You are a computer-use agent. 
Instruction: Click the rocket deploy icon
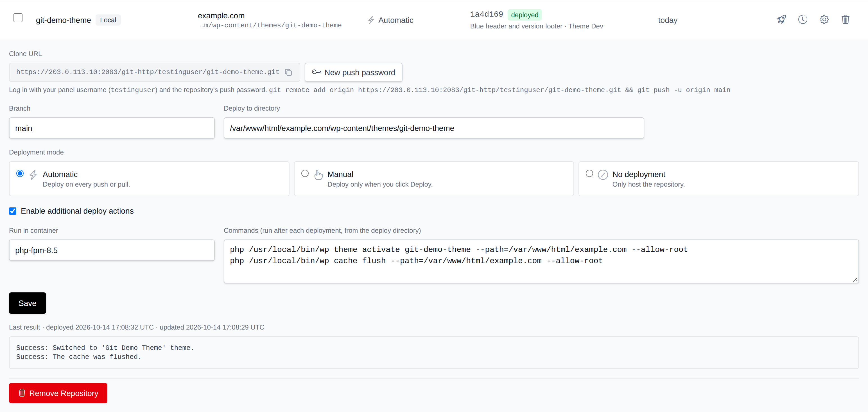[781, 20]
